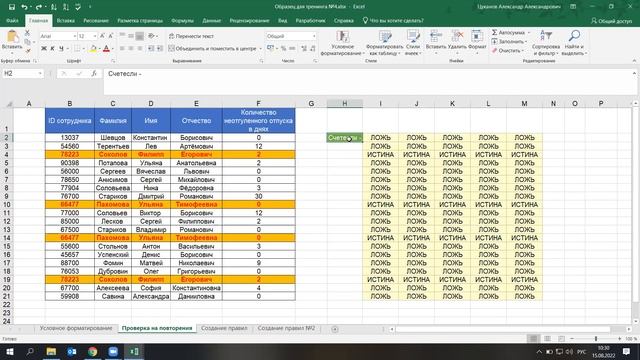Click the Paste (Вставить) clipboard icon
640x360 pixels.
12,37
